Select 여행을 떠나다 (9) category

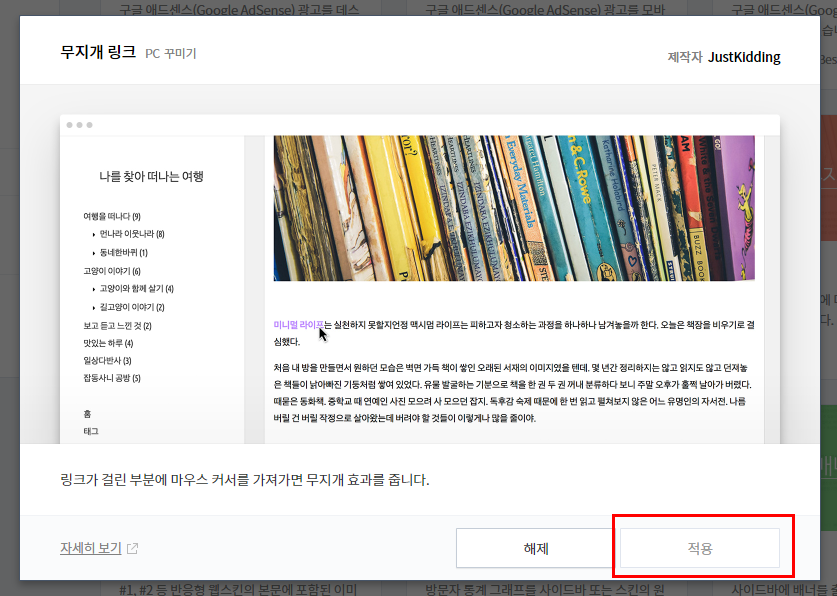point(112,216)
